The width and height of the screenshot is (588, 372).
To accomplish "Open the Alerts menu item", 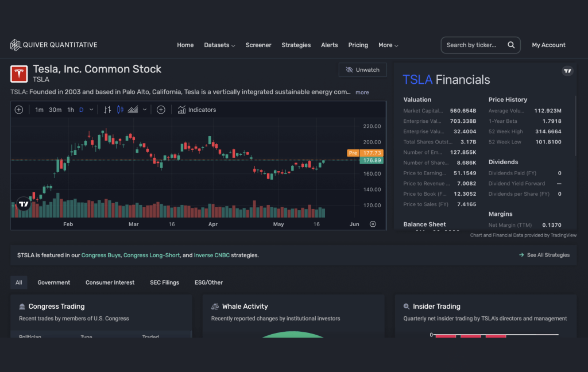I will (x=329, y=45).
